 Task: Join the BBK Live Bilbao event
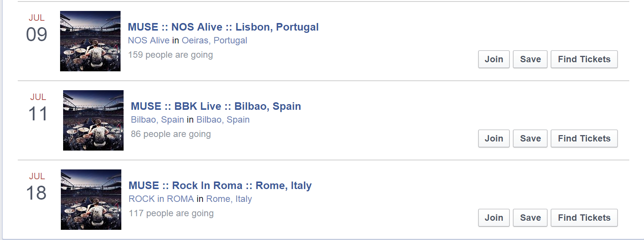point(494,138)
